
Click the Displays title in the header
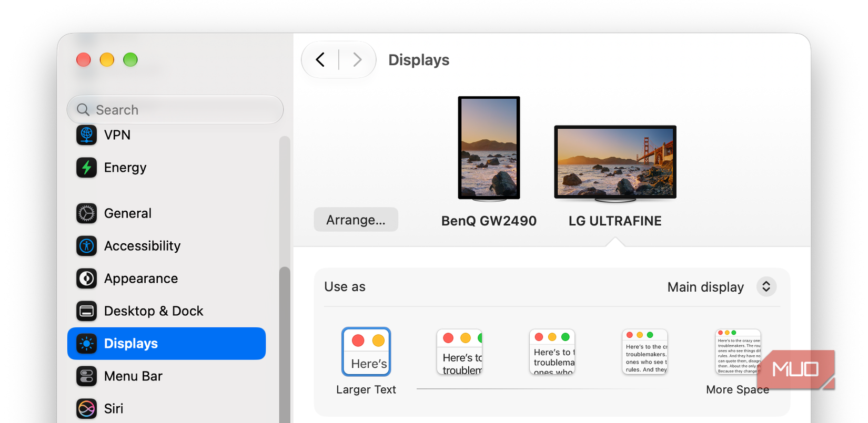pyautogui.click(x=419, y=60)
